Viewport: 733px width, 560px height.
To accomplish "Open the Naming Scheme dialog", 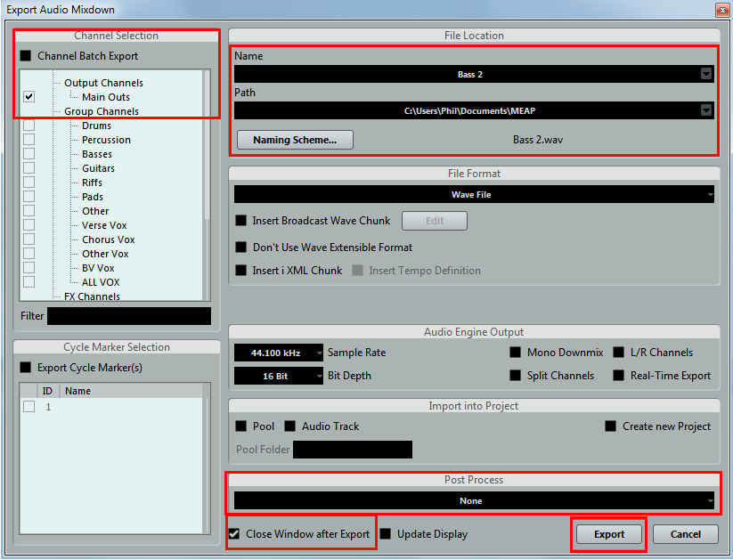I will 295,140.
